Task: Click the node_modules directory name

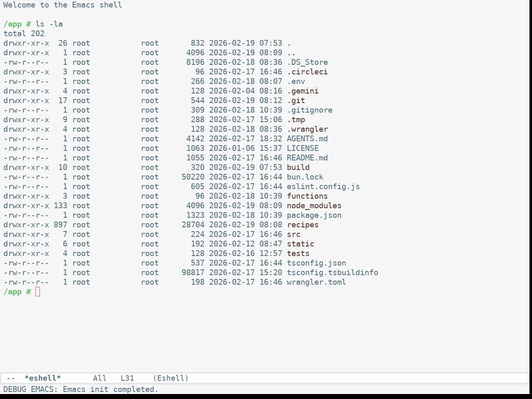Action: click(x=314, y=206)
